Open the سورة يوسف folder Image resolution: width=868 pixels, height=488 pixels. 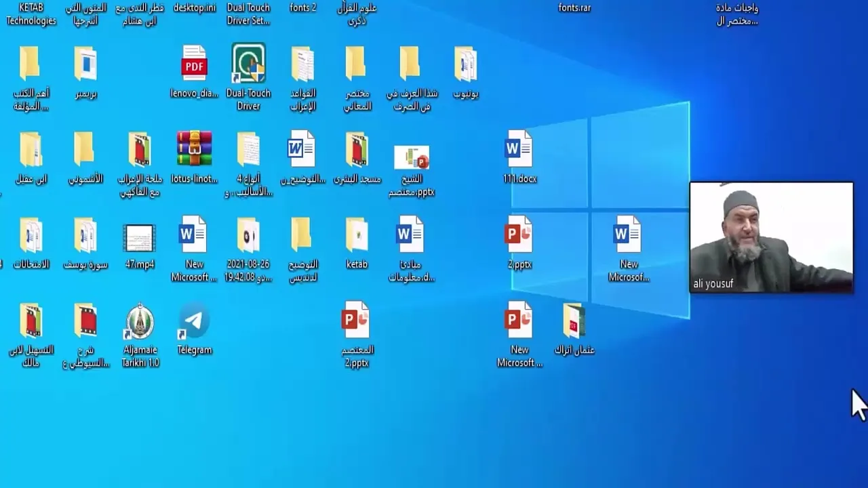(x=85, y=235)
